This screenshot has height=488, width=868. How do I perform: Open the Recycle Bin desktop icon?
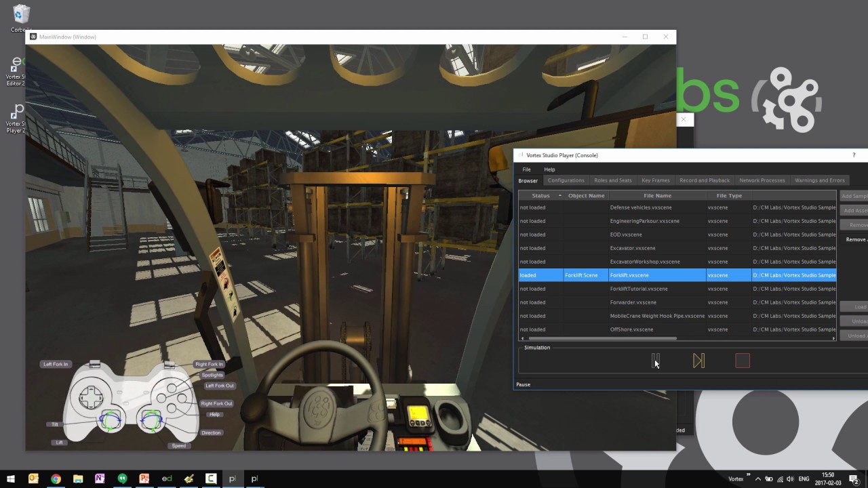pos(21,18)
